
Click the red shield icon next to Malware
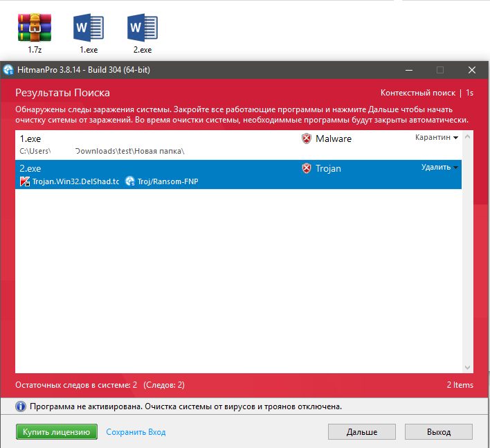point(307,138)
